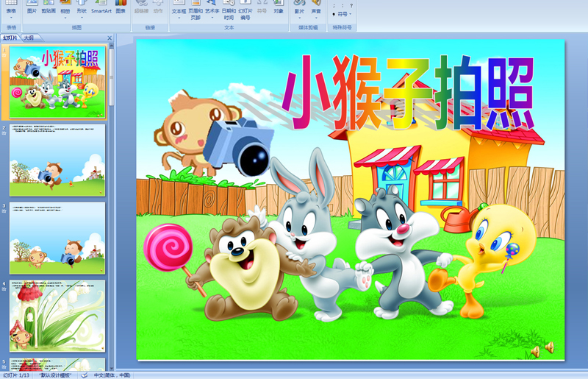Select slide 4 thumbnail
The image size is (588, 379).
(x=57, y=316)
